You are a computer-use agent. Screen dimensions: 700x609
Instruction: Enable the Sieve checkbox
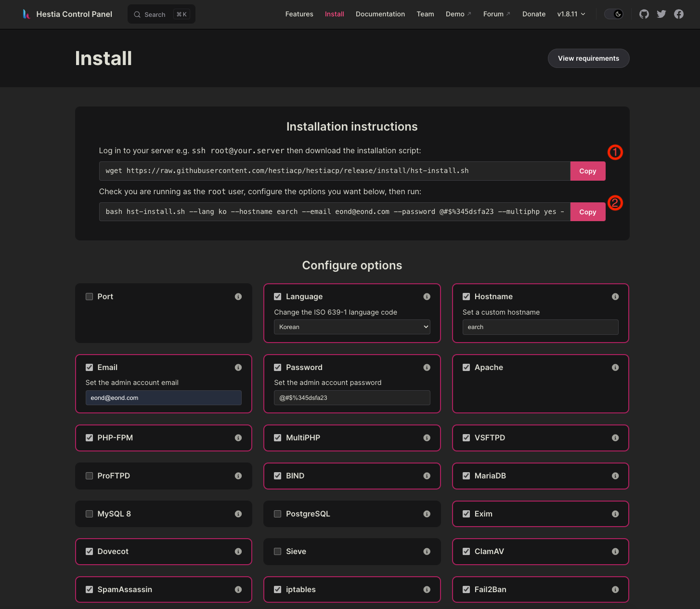(x=278, y=551)
